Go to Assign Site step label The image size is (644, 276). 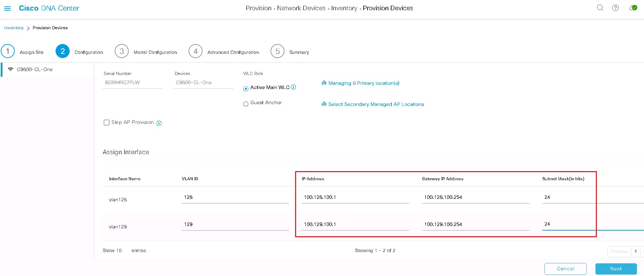pos(32,52)
